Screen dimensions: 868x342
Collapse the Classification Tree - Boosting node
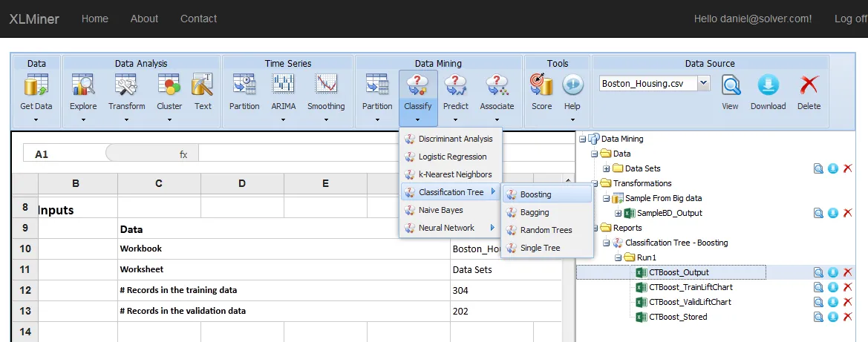tap(607, 243)
